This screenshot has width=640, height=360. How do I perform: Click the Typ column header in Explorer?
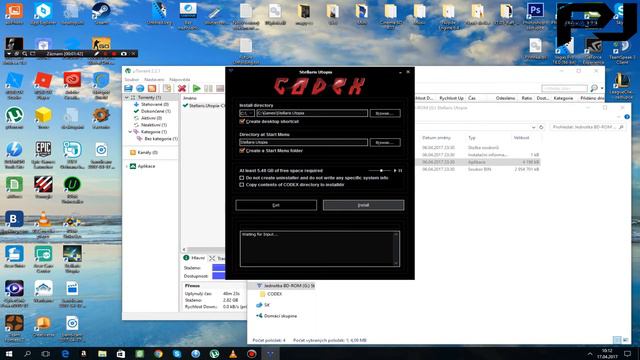pos(472,138)
